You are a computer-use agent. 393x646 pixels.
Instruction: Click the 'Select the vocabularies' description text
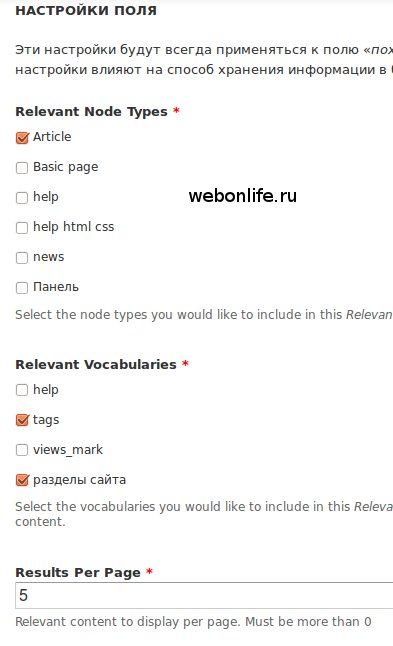click(x=204, y=514)
